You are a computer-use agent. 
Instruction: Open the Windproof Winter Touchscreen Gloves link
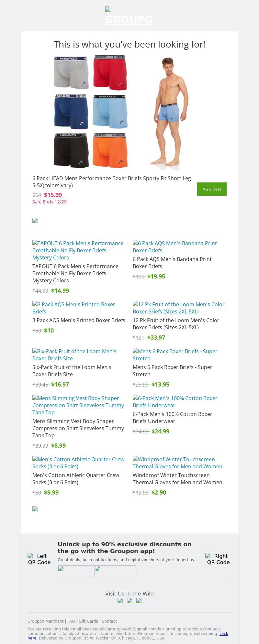click(177, 463)
